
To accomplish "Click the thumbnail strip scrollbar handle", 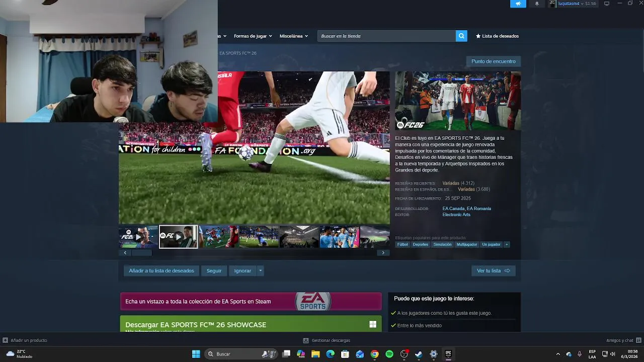I will (x=142, y=253).
